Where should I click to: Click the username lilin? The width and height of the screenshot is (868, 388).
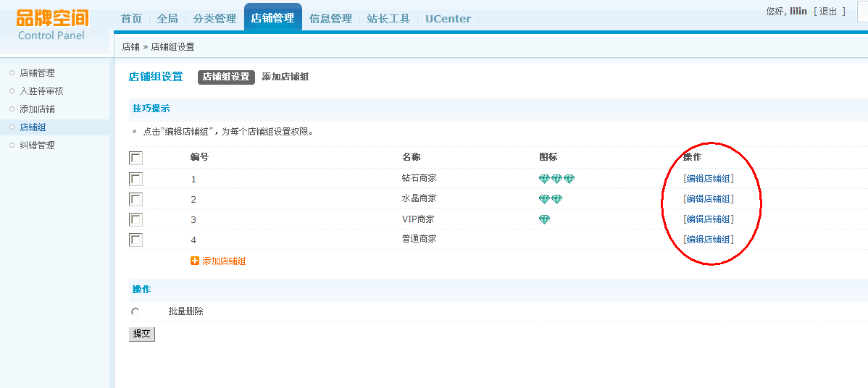(x=800, y=11)
